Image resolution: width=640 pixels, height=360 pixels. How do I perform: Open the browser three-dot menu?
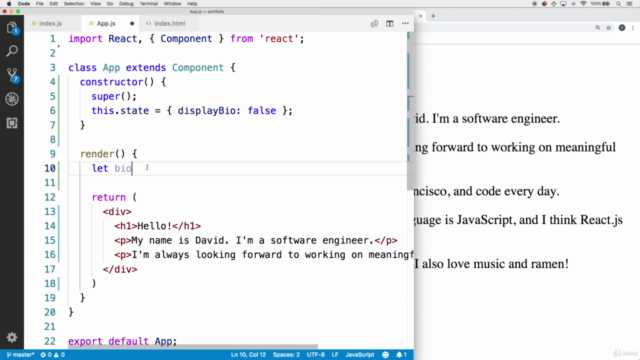[633, 28]
